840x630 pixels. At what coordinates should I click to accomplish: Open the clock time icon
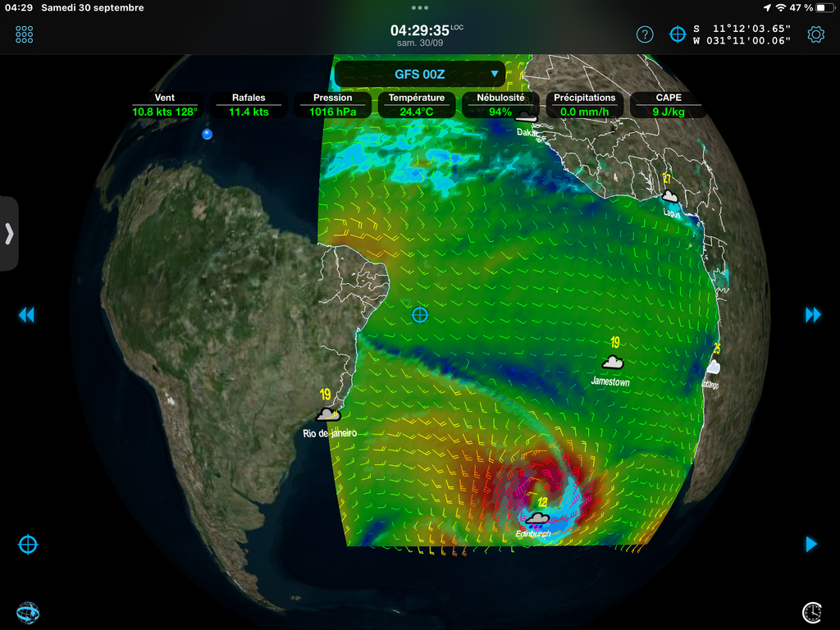click(x=812, y=613)
